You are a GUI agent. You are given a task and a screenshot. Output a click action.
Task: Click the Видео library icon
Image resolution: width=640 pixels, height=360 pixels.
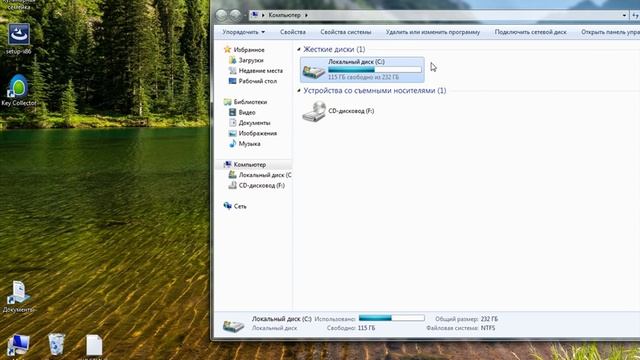(232, 112)
